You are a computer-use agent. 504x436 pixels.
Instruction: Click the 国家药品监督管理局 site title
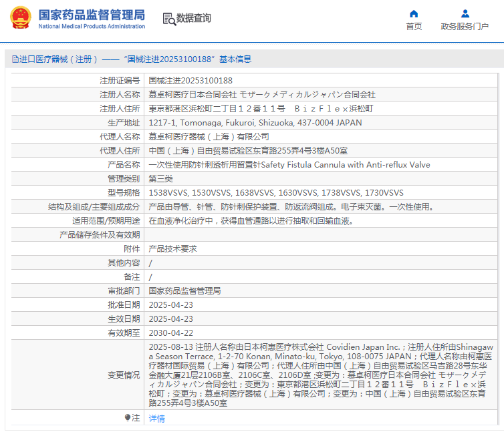(x=92, y=14)
